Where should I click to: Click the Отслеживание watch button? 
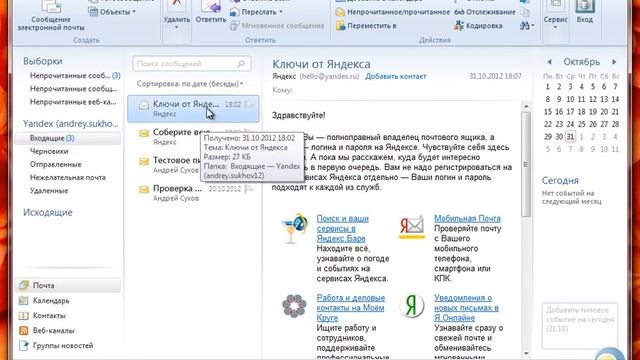pyautogui.click(x=485, y=12)
